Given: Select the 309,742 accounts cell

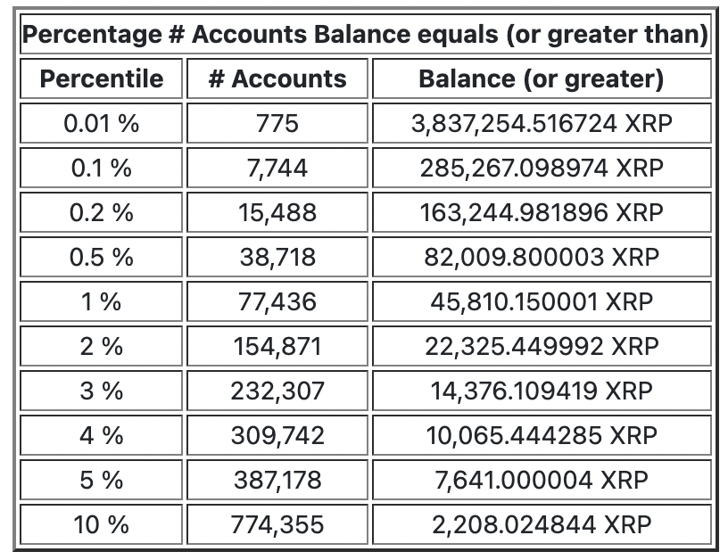Looking at the screenshot, I should pyautogui.click(x=277, y=435).
